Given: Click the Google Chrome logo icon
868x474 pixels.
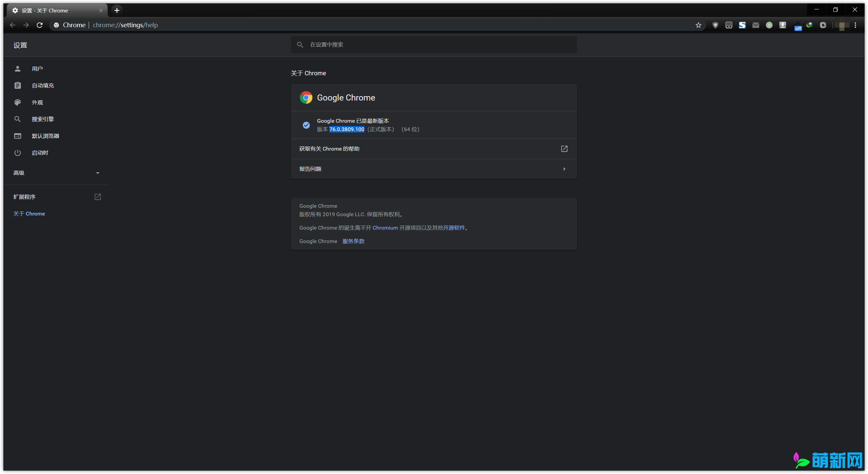Looking at the screenshot, I should [x=306, y=97].
